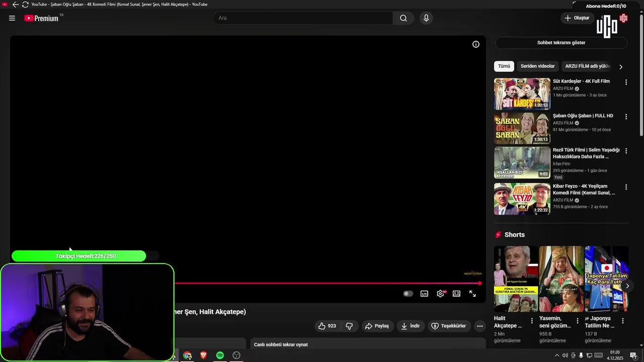Toggle subtitles in the video player

coord(424,294)
